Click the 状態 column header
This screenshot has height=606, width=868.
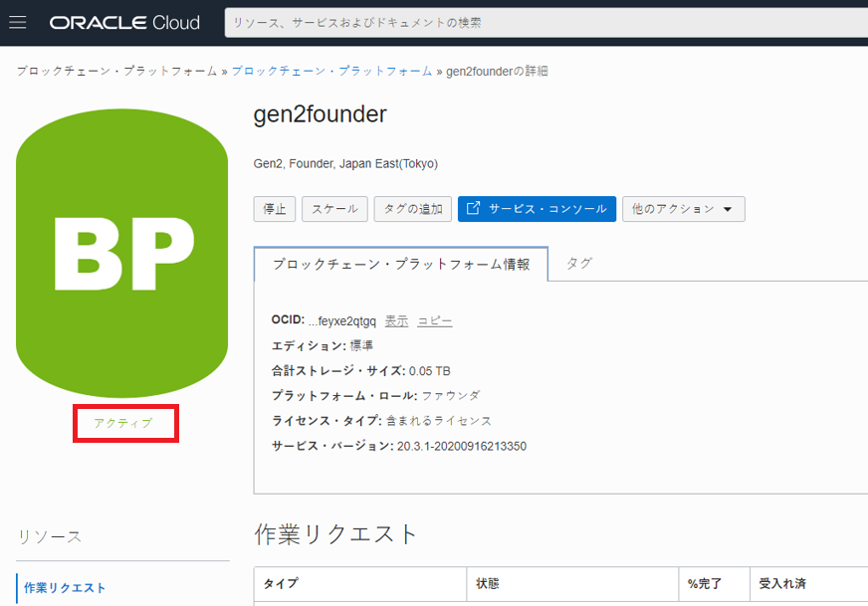point(488,583)
